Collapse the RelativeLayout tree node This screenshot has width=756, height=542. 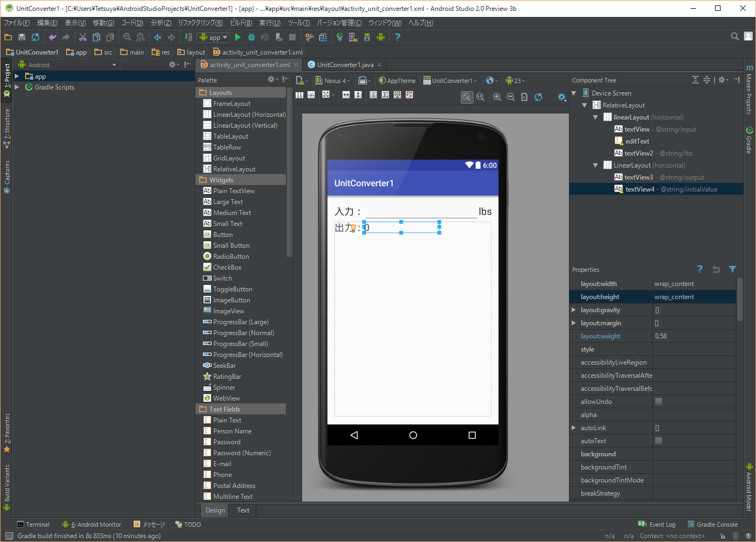(x=585, y=105)
